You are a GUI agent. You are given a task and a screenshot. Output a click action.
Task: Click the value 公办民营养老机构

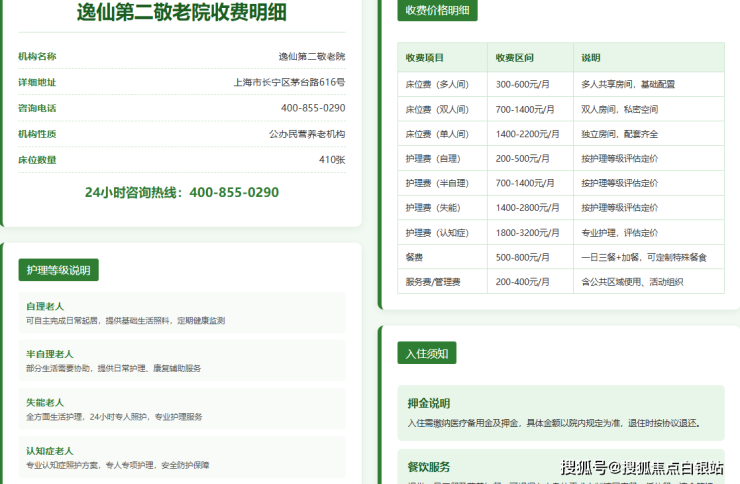pos(307,134)
